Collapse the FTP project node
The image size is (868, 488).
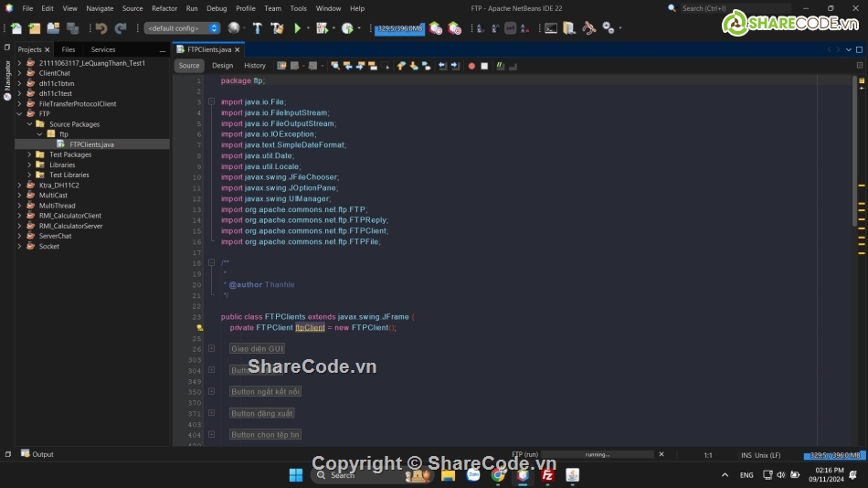click(19, 114)
